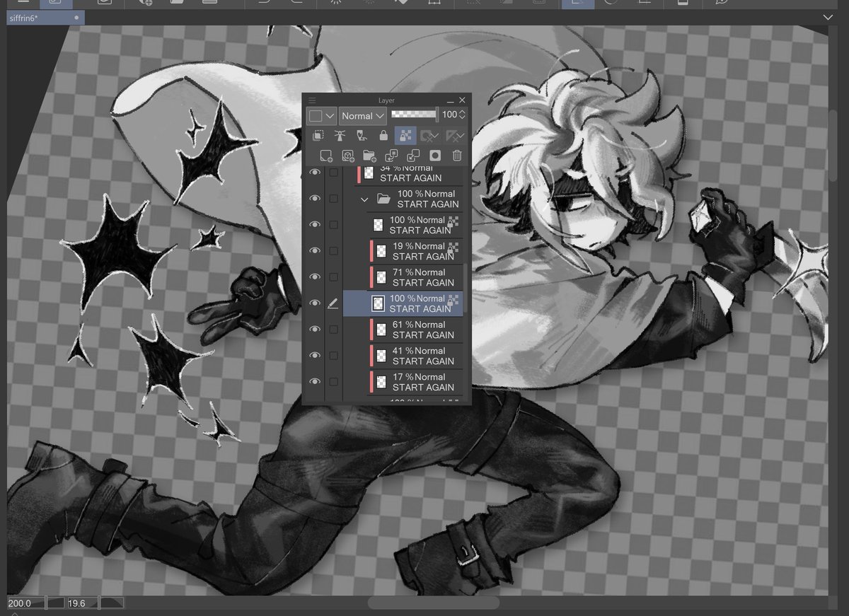Hide the selected 100 % Normal layer
The image size is (849, 616).
(315, 303)
